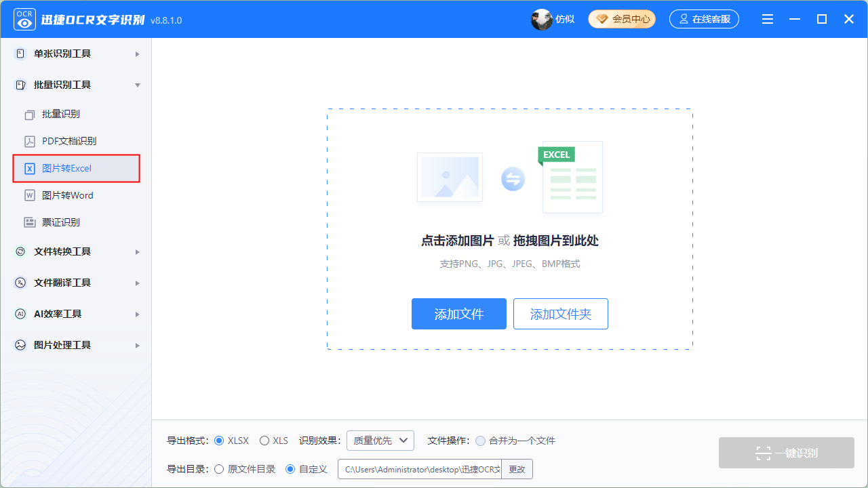The height and width of the screenshot is (488, 868).
Task: Expand 单张识别工具 arrow
Action: (x=138, y=54)
